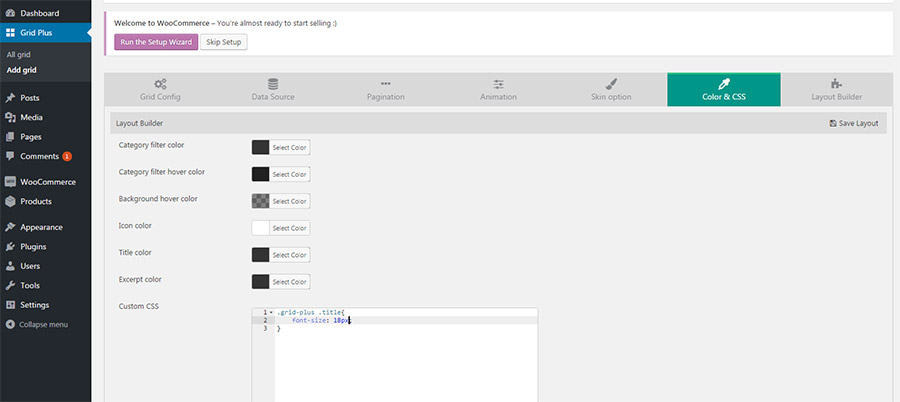
Task: Go to All grid submenu
Action: click(19, 54)
